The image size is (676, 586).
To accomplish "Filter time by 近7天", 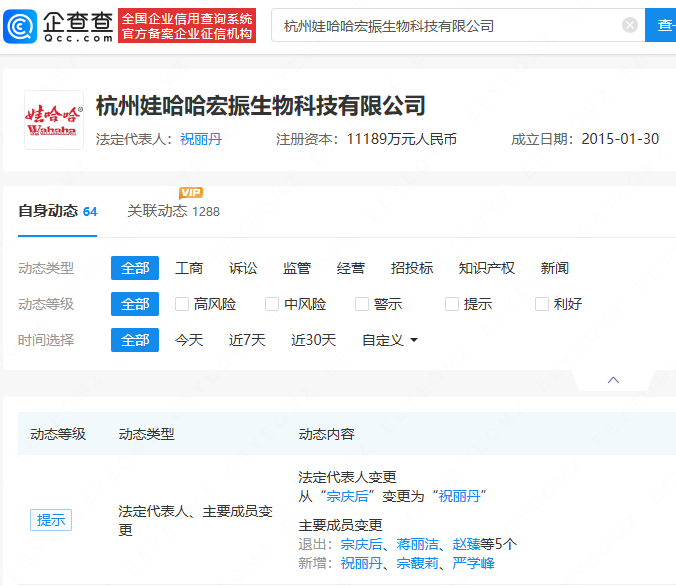I will click(x=247, y=340).
